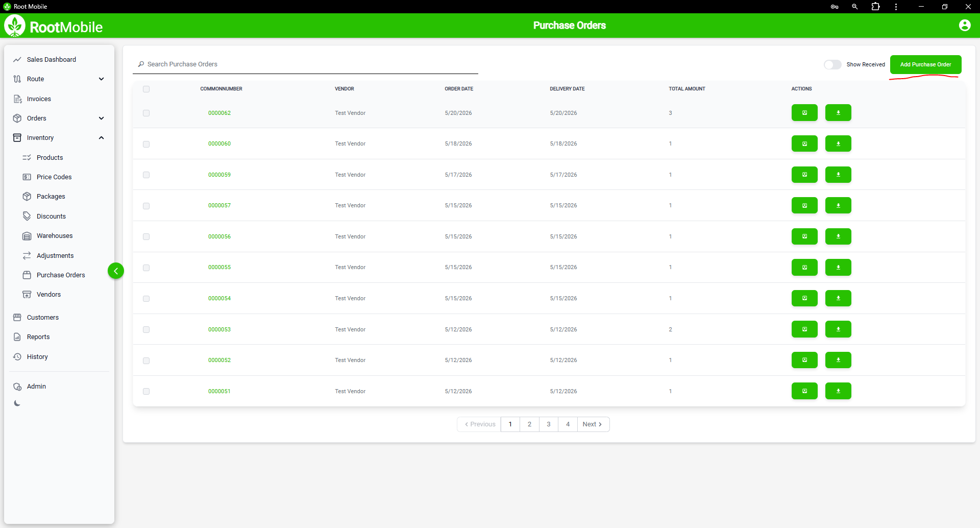Select checkbox for order 0000059

[x=146, y=175]
